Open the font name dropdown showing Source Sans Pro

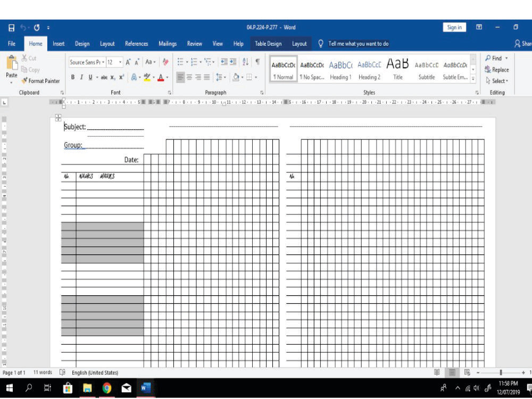point(103,62)
